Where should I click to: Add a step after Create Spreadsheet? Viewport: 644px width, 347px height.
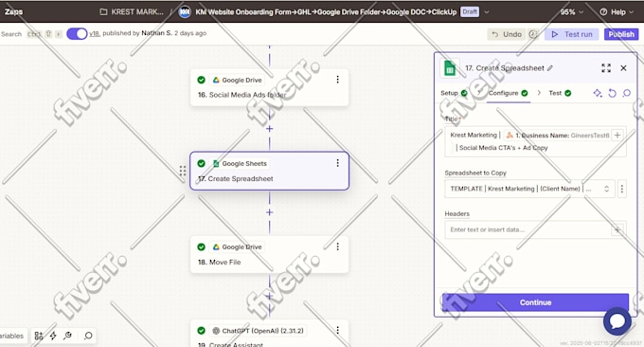click(x=269, y=212)
